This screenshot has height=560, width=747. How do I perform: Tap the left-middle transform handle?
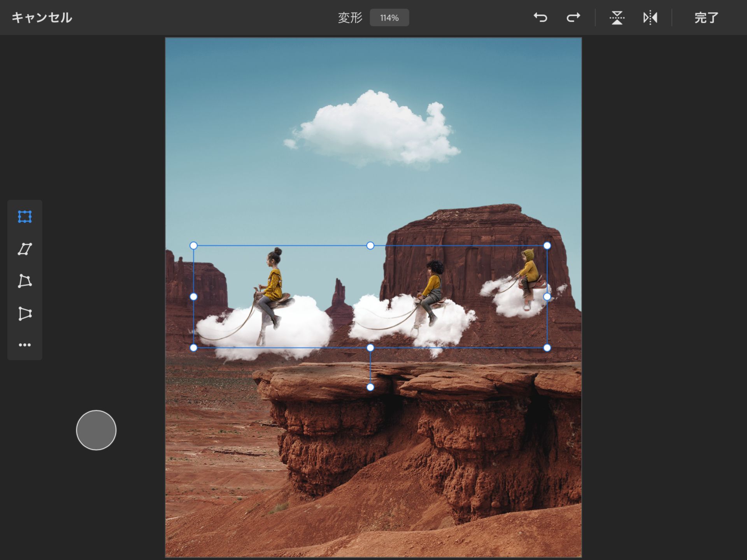coord(193,297)
